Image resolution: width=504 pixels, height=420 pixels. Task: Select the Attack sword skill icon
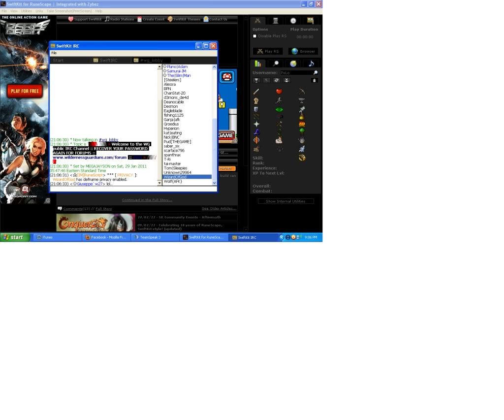[x=256, y=92]
